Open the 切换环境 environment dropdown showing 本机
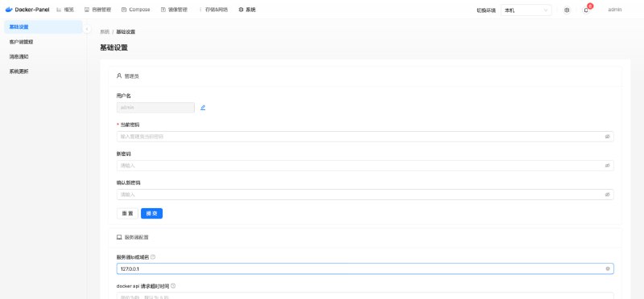The height and width of the screenshot is (299, 644). point(526,10)
